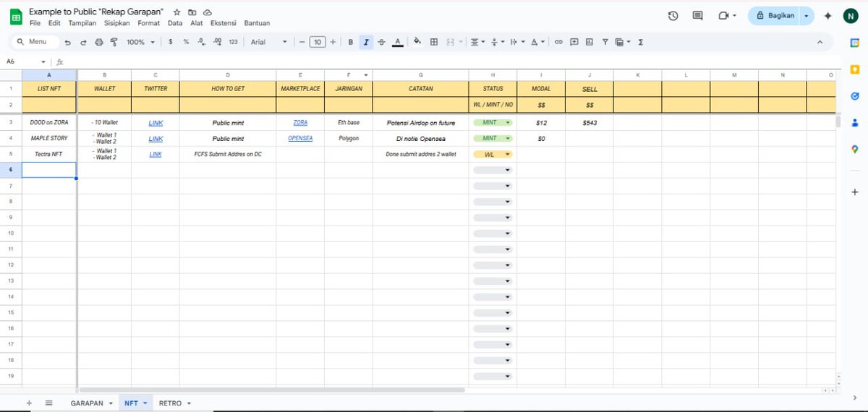Screen dimensions: 868x412
Task: Collapse the toolbar with chevron
Action: pos(820,42)
